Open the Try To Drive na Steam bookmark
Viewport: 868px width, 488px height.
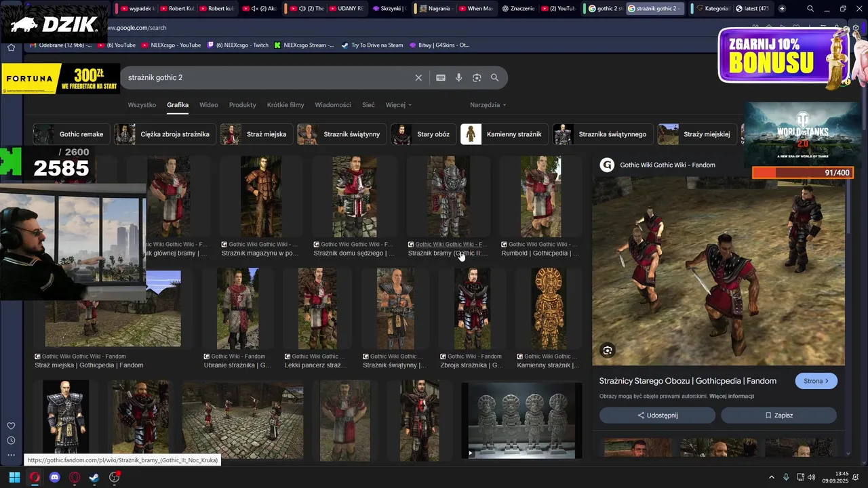pos(372,45)
